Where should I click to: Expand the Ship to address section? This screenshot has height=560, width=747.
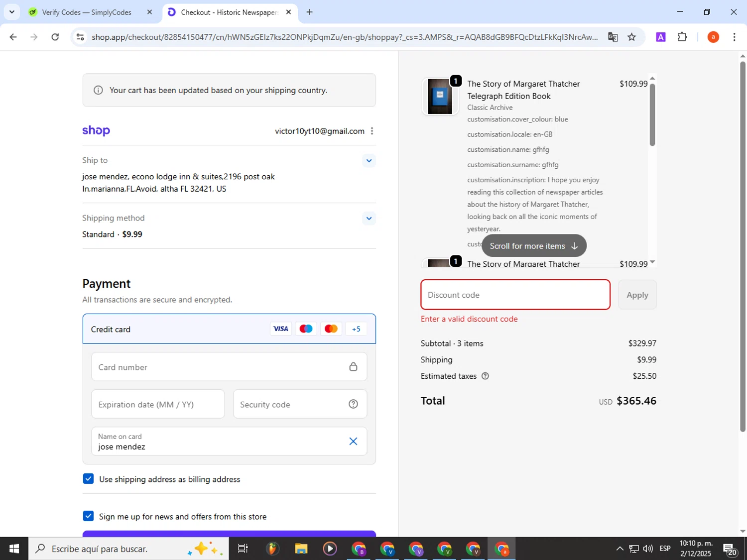point(369,160)
